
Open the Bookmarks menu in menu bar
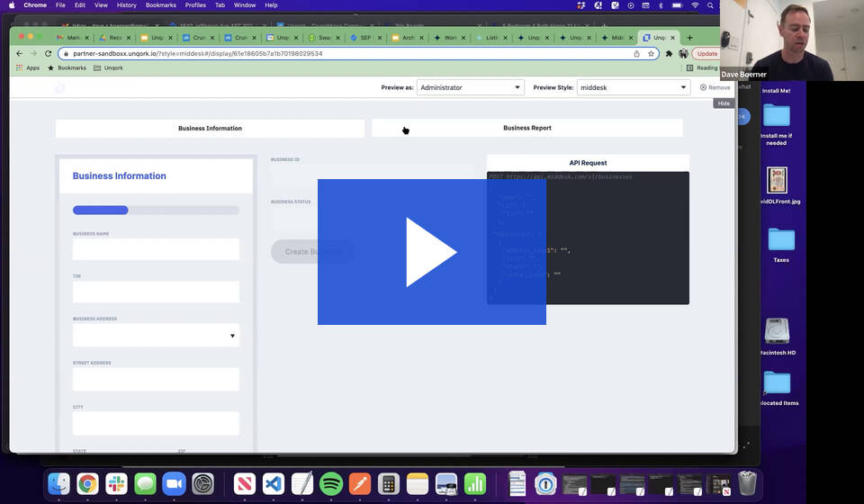[x=161, y=5]
